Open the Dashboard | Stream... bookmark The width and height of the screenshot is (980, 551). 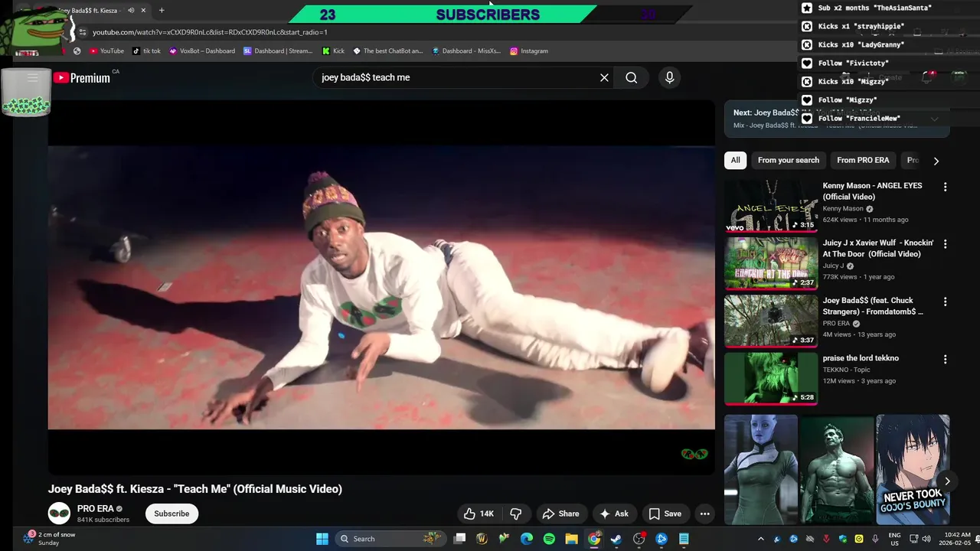click(278, 51)
